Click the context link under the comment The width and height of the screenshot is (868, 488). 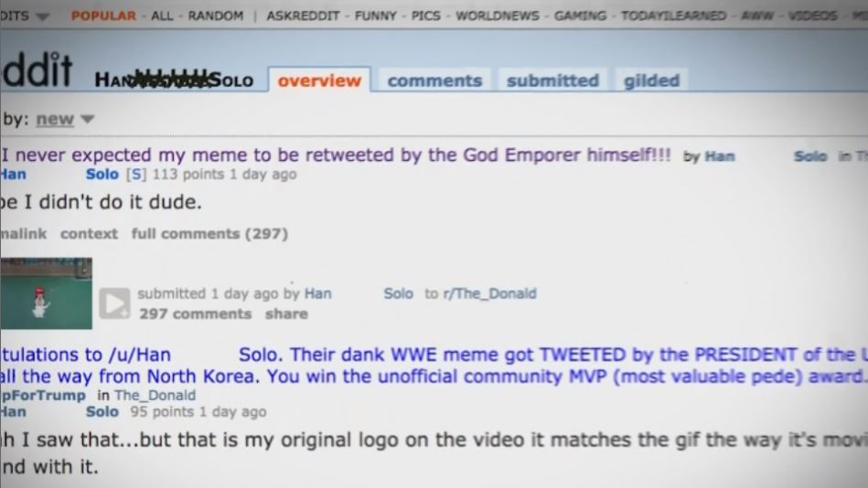pyautogui.click(x=89, y=234)
